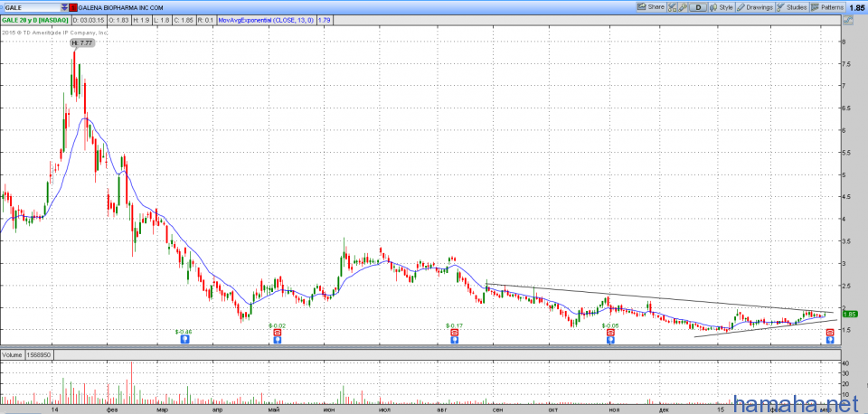This screenshot has width=868, height=414.
Task: Click the 1.79 moving average value
Action: [325, 20]
